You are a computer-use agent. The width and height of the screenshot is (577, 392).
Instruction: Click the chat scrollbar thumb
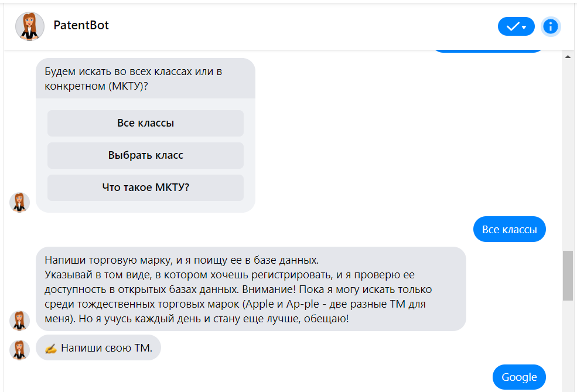coord(567,275)
